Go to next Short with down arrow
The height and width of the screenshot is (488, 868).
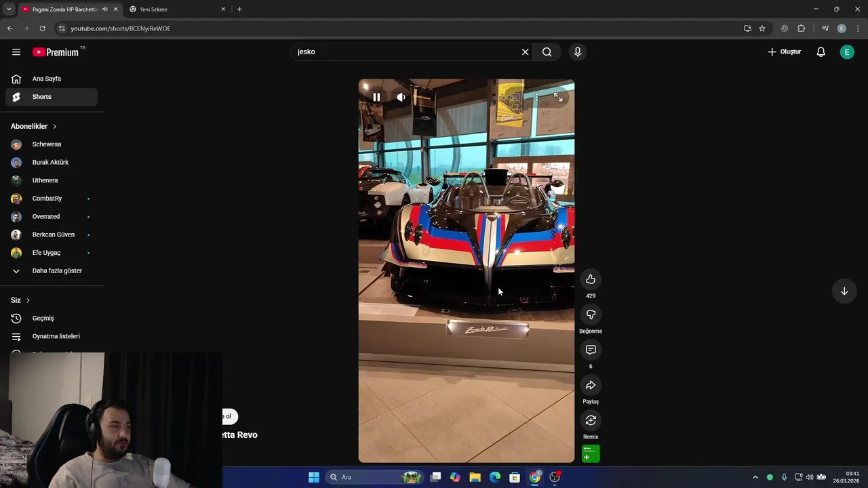tap(844, 291)
